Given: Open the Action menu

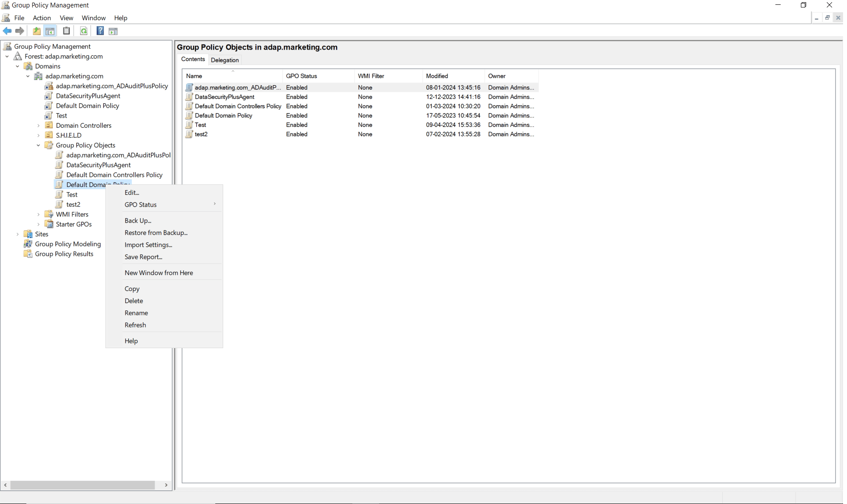Looking at the screenshot, I should click(x=42, y=18).
